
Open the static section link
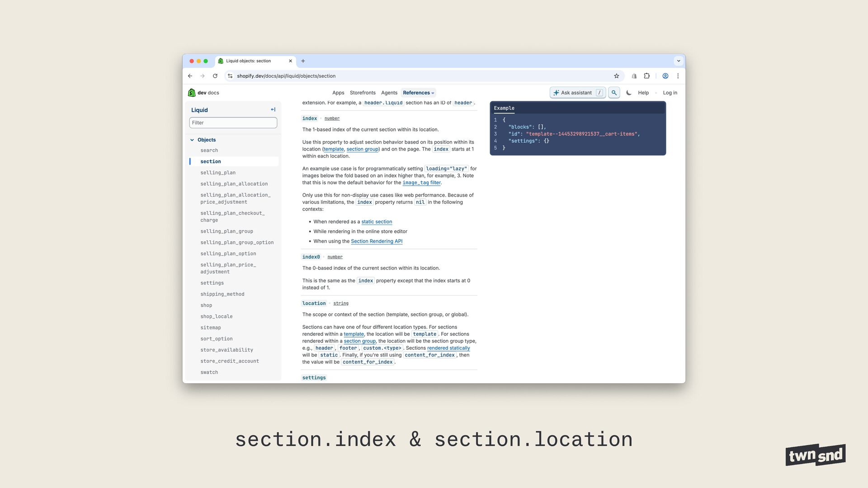(377, 222)
